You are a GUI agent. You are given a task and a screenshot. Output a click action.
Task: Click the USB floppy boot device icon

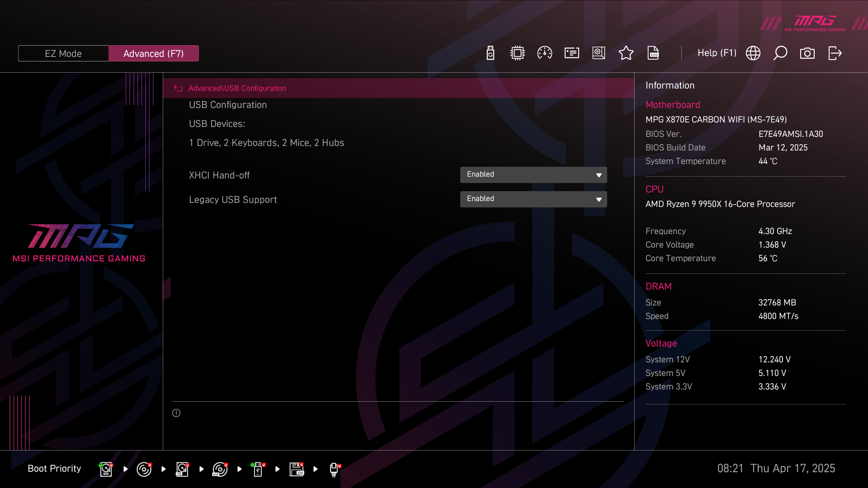297,469
